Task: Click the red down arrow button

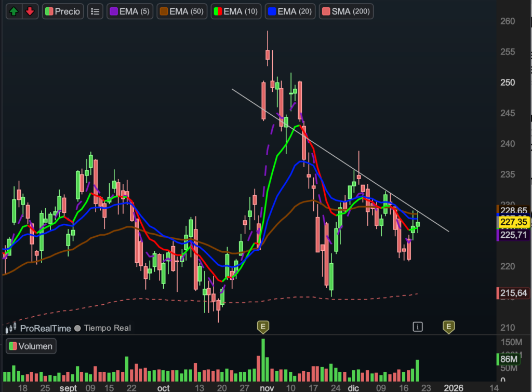Action: 30,11
